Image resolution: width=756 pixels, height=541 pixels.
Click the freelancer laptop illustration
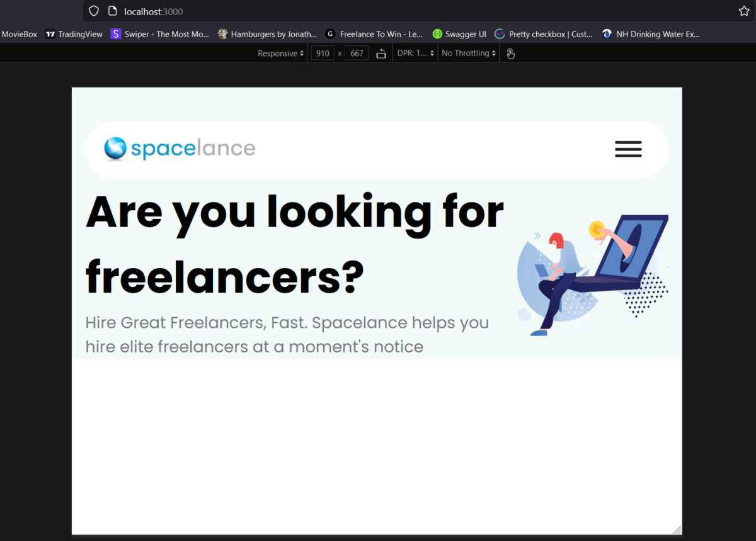click(x=592, y=274)
